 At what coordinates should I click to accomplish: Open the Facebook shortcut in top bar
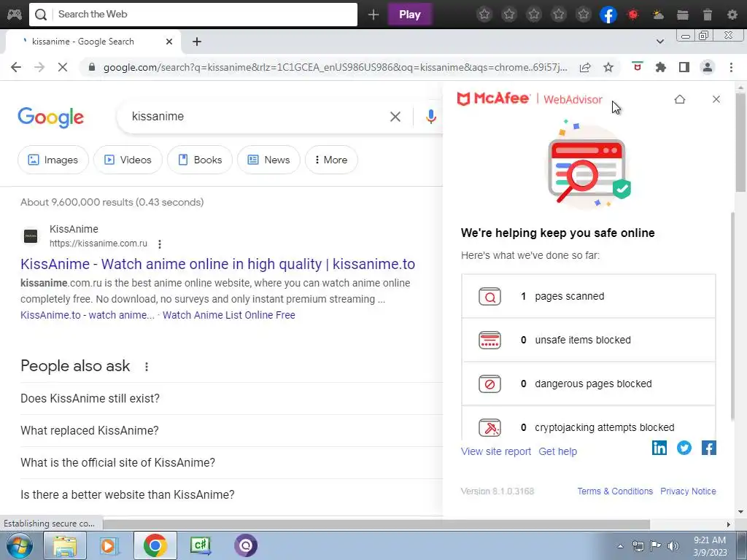608,15
